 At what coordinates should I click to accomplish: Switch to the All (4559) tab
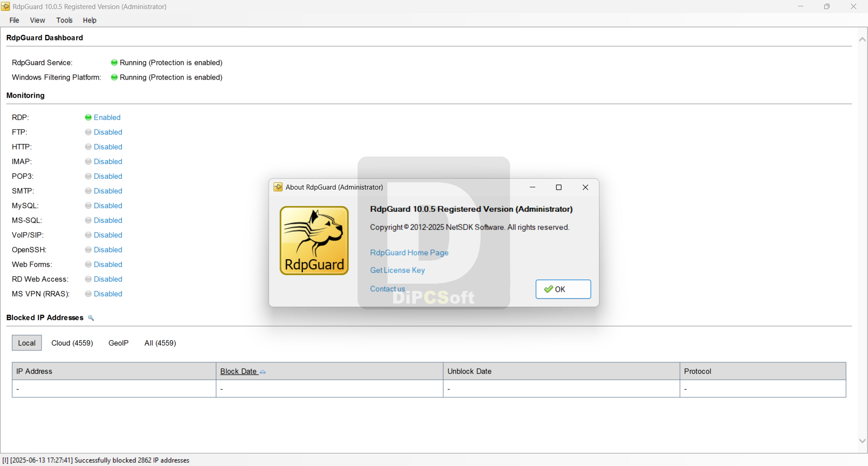(160, 343)
